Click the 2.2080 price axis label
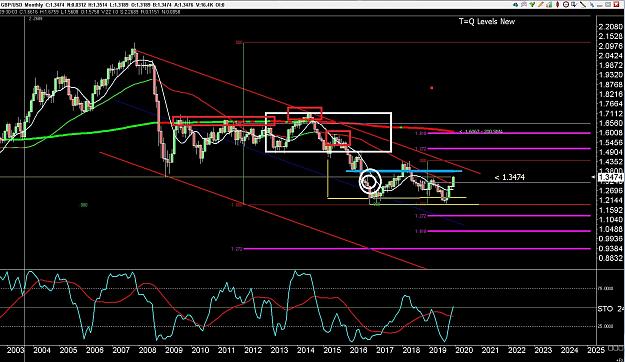625x362 pixels. point(610,27)
